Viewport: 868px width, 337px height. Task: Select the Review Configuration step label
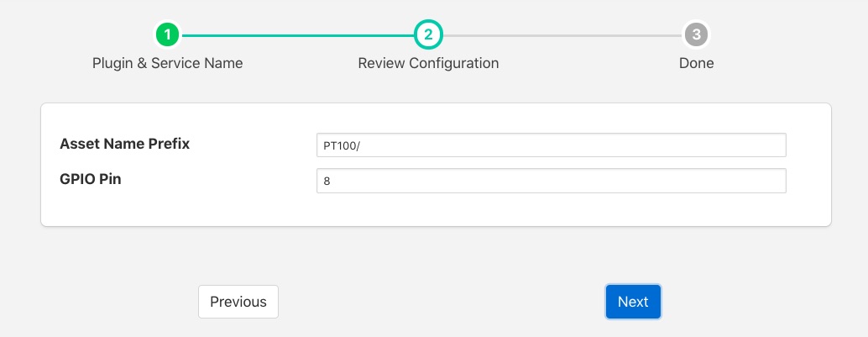[428, 63]
